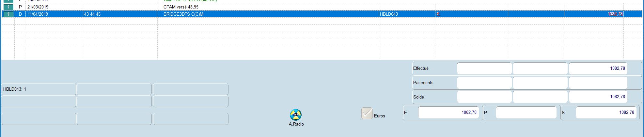This screenshot has width=644, height=137.
Task: Click the first empty Paiements field
Action: click(x=484, y=83)
